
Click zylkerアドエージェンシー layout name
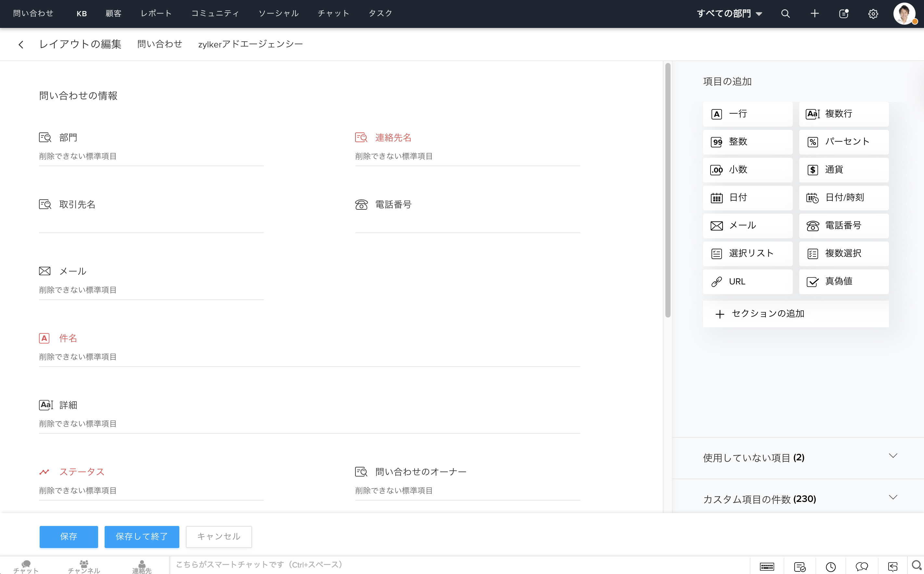[x=250, y=44]
